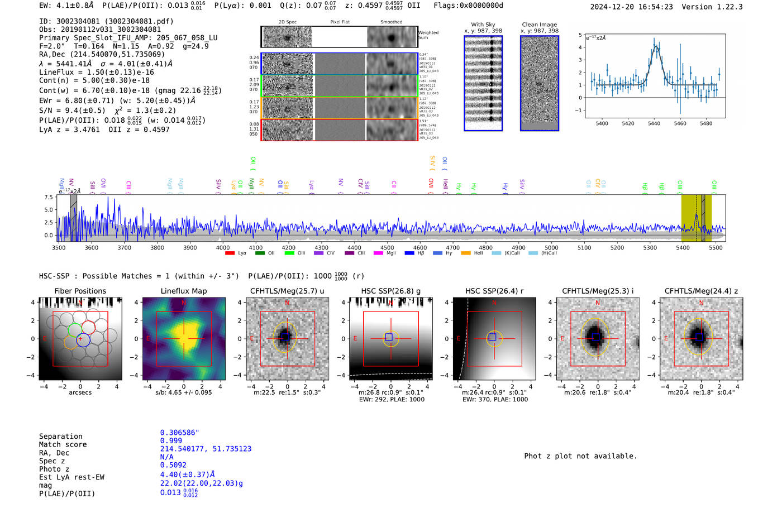Open the CFHTLS/Meg(25.7) u-band cutout
This screenshot has width=782, height=532.
click(x=287, y=339)
